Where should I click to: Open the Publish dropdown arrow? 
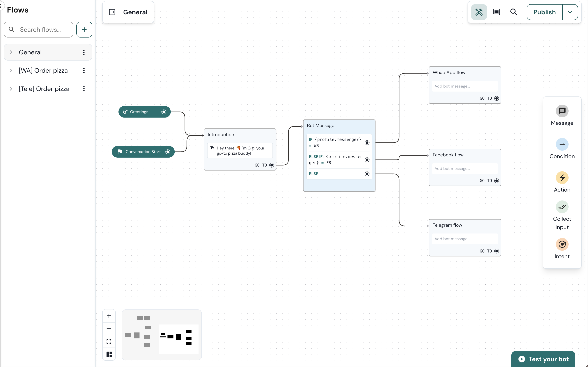pos(570,12)
